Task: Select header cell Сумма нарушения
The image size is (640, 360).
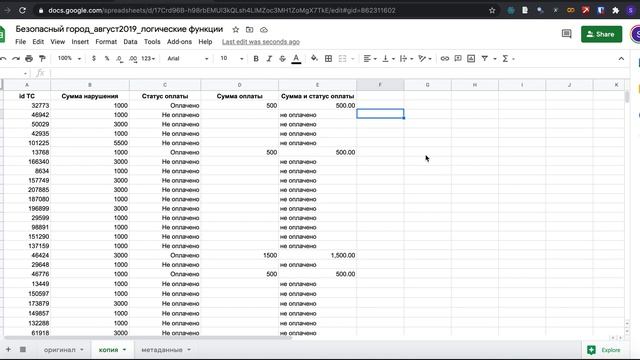Action: pos(90,96)
